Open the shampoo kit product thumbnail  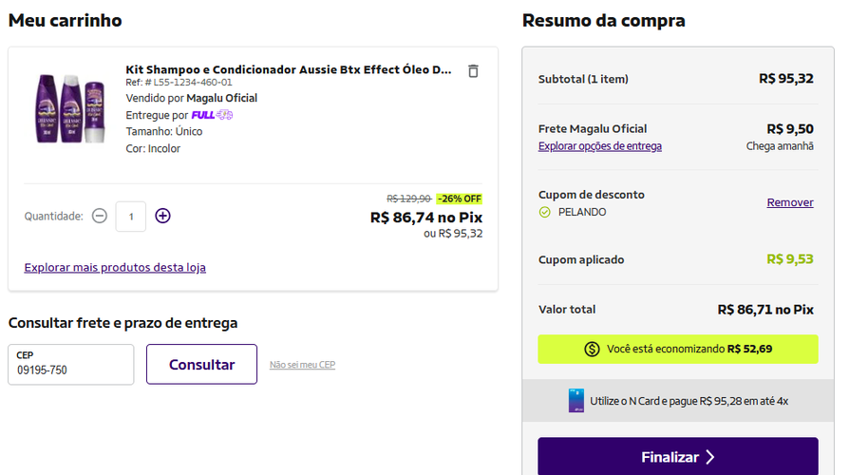pos(70,108)
